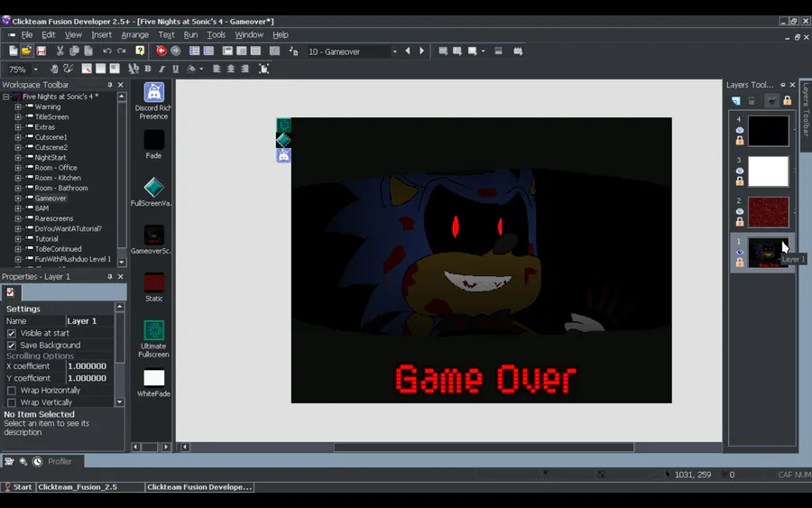Select layer 2 red static thumbnail
812x508 pixels.
[x=769, y=212]
